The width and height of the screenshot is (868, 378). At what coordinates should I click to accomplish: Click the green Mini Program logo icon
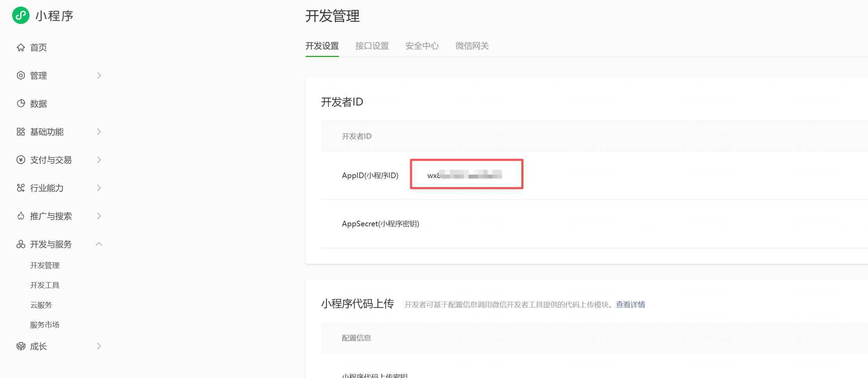pyautogui.click(x=21, y=16)
